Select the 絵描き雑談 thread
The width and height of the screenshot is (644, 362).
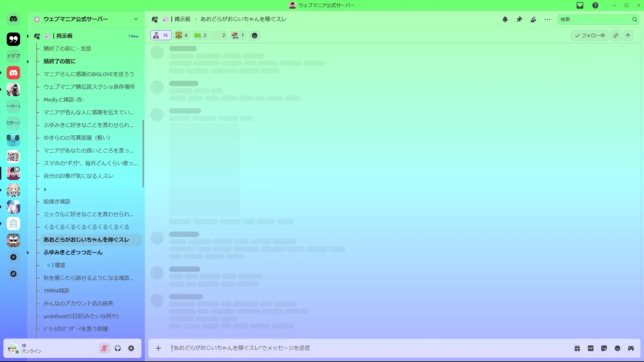coord(57,201)
